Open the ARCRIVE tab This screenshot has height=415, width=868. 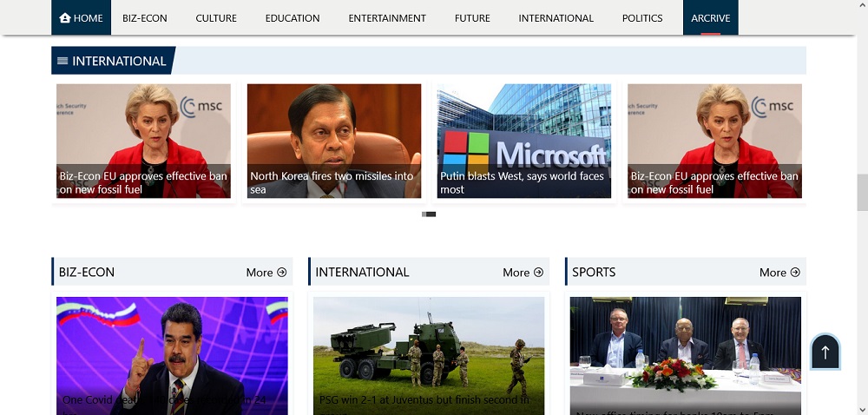pyautogui.click(x=710, y=17)
